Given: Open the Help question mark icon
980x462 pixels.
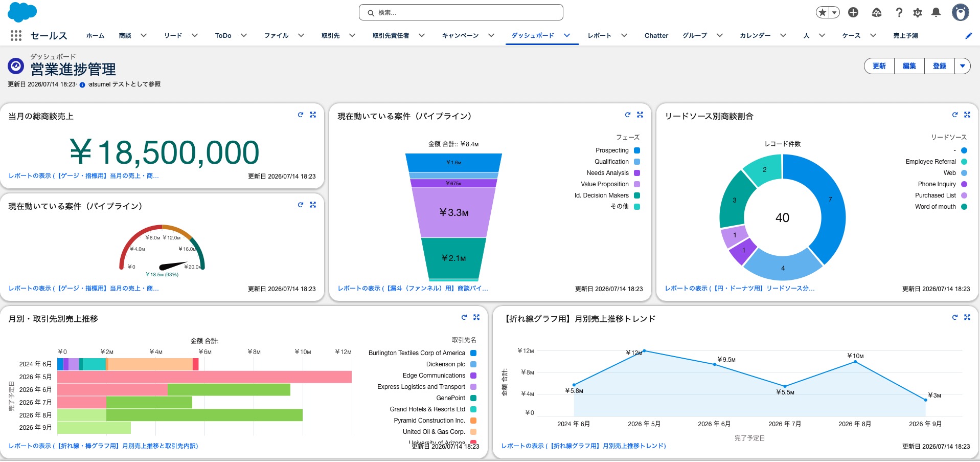Looking at the screenshot, I should (899, 12).
